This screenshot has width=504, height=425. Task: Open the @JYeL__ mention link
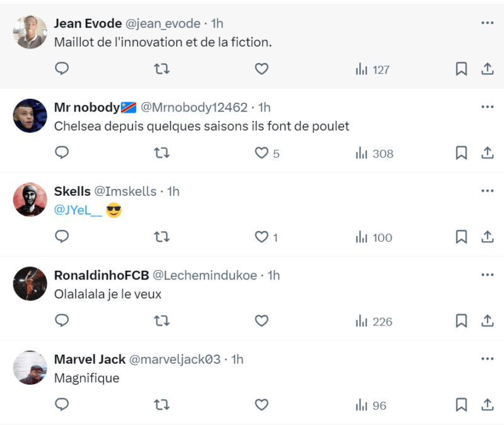77,211
